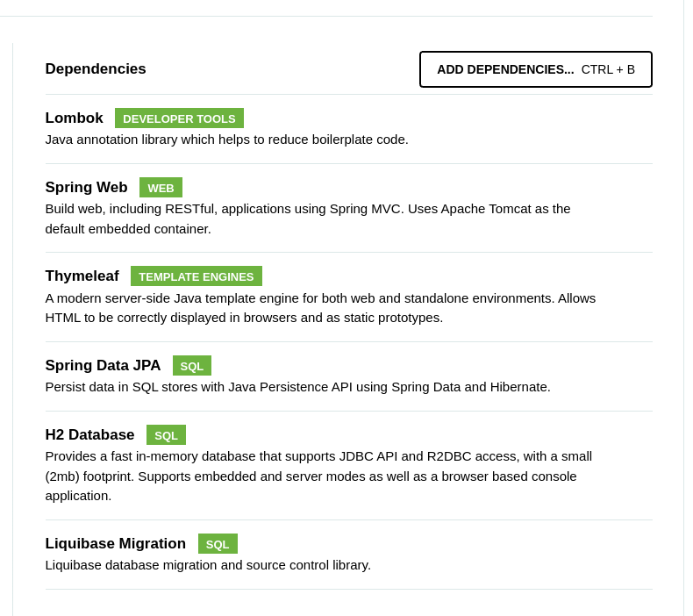Select the Thymeleaf dependency title
This screenshot has width=693, height=616.
(82, 276)
